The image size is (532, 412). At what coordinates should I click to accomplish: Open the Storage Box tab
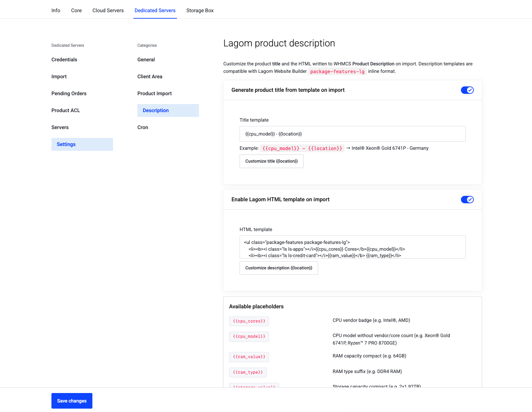(x=200, y=11)
